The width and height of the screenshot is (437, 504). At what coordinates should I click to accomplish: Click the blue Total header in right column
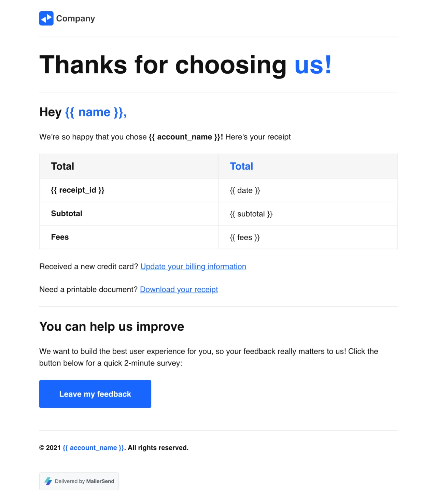pyautogui.click(x=241, y=166)
